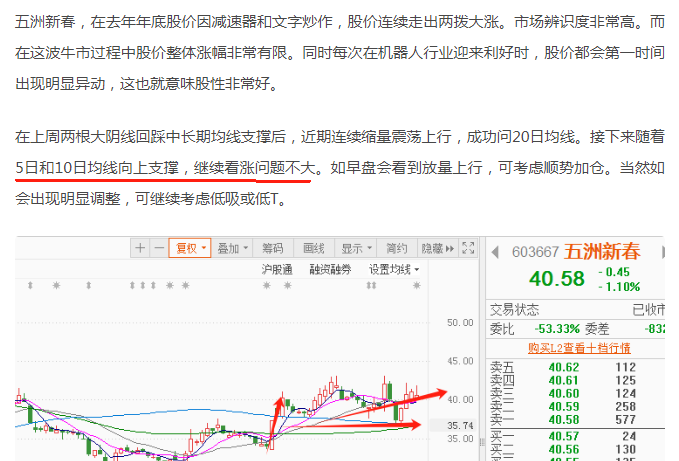679x461 pixels.
Task: Go to previous stock with left arrow
Action: tap(495, 252)
